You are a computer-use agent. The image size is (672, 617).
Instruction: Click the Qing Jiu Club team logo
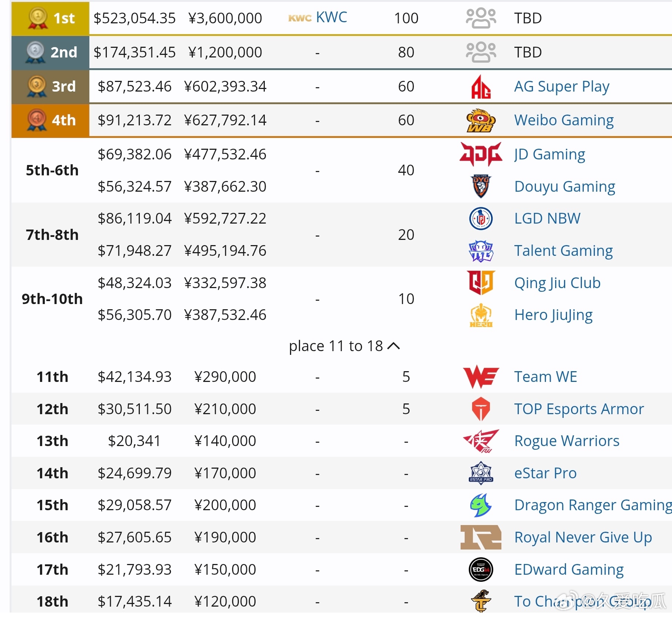tap(481, 283)
